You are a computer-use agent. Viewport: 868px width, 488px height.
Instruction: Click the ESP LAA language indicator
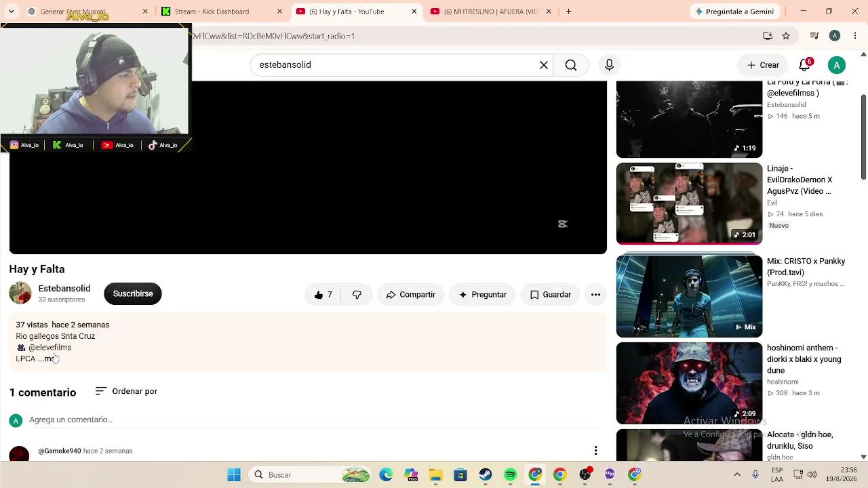tap(777, 474)
